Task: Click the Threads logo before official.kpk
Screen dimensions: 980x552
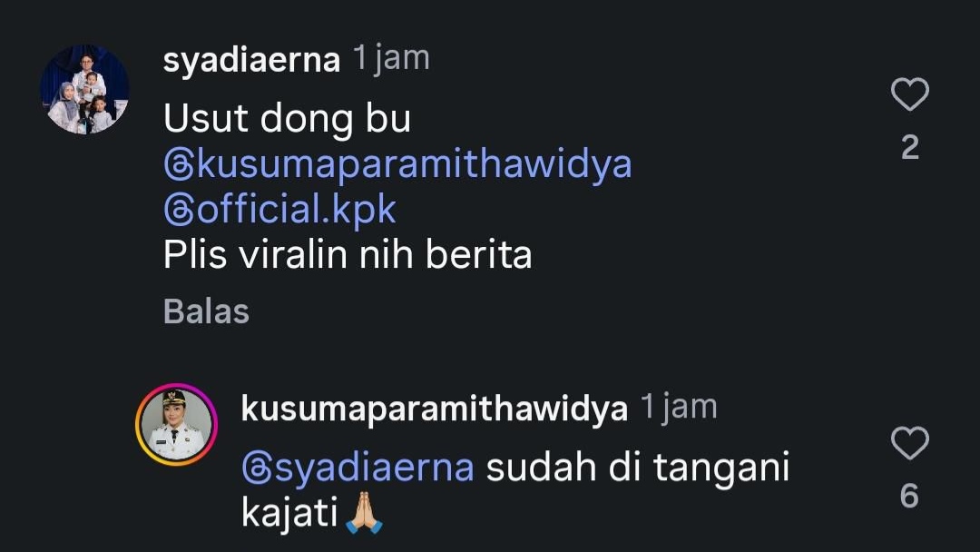Action: 179,210
